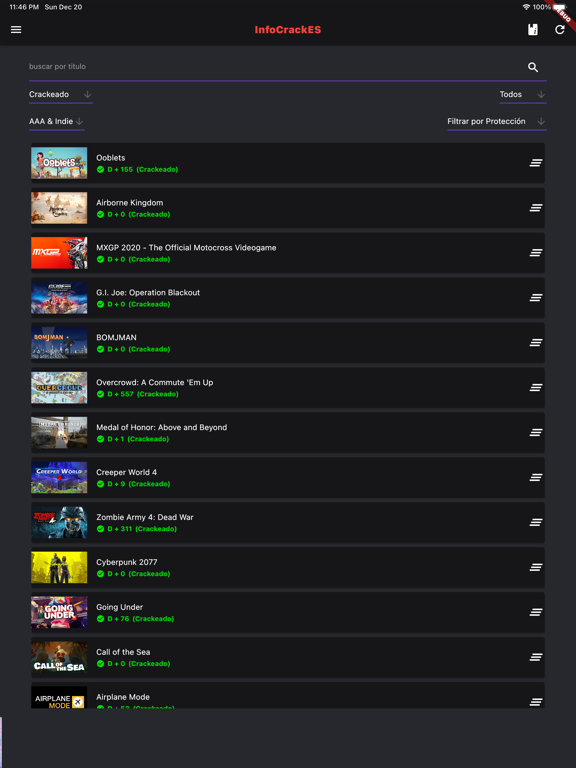Select the Call of the Sea title
576x768 pixels.
pyautogui.click(x=123, y=652)
